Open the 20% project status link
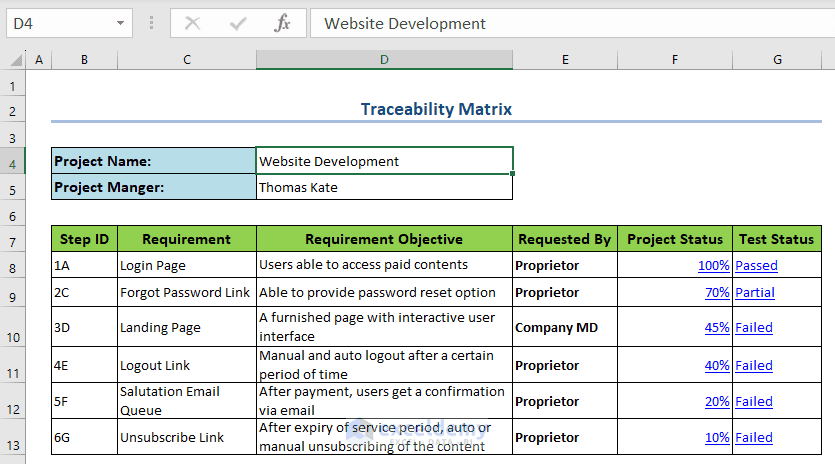This screenshot has height=464, width=835. coord(717,402)
